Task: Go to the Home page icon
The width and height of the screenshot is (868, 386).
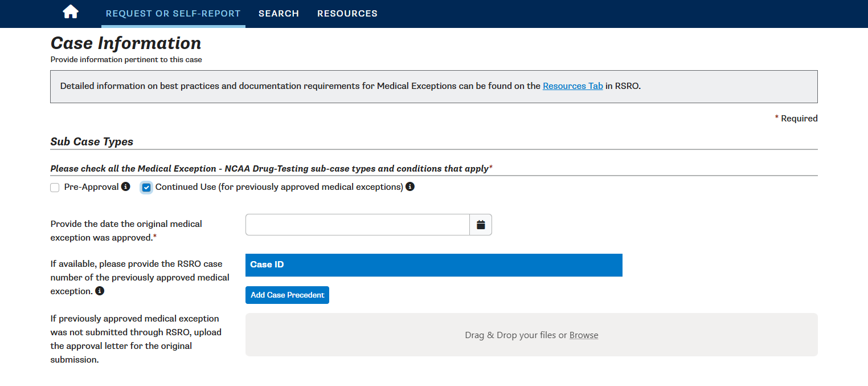Action: point(71,12)
